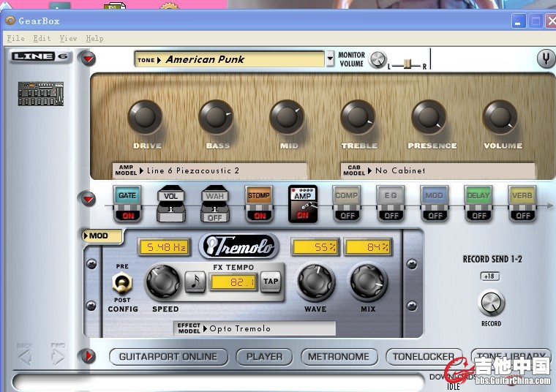The width and height of the screenshot is (556, 392).
Task: Open the CAB MODEL selector
Action: click(x=437, y=171)
